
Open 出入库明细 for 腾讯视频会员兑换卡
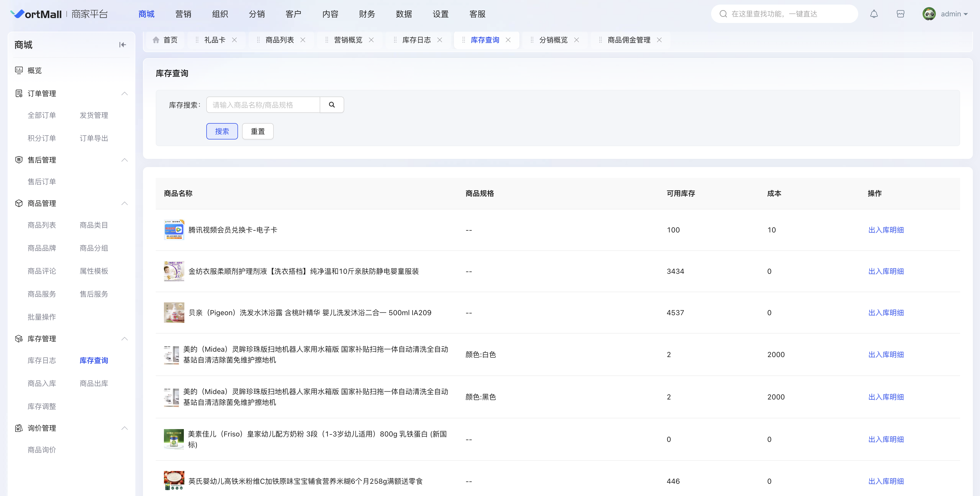click(886, 230)
